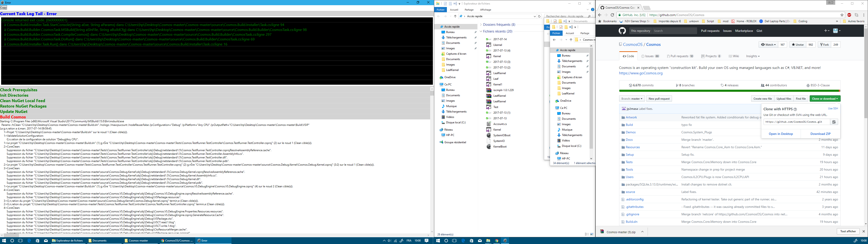Open the address bar history dropdown in Explorer
The height and width of the screenshot is (244, 868).
[535, 16]
